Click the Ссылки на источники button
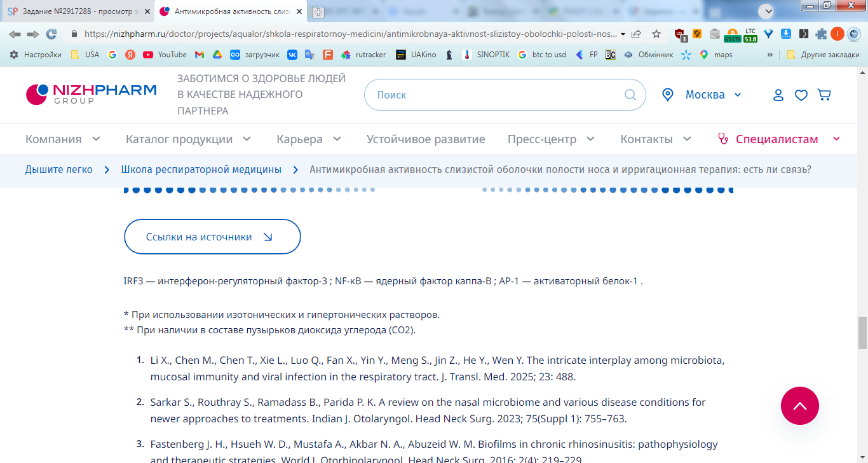The height and width of the screenshot is (463, 868). (212, 237)
